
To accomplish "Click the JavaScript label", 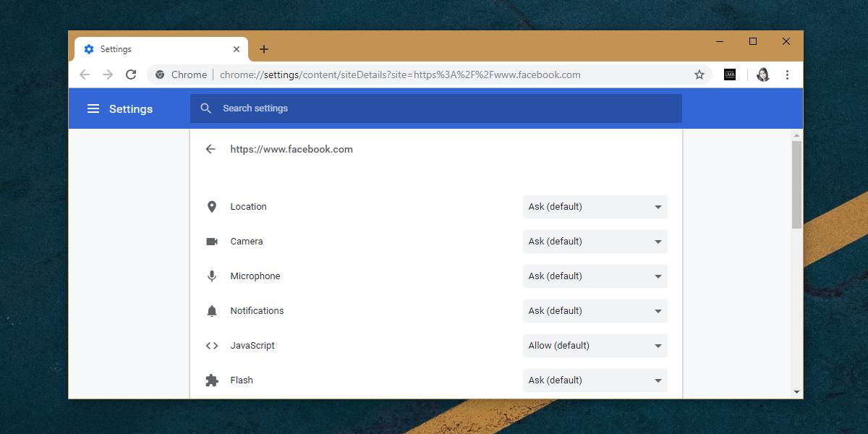I will (253, 346).
